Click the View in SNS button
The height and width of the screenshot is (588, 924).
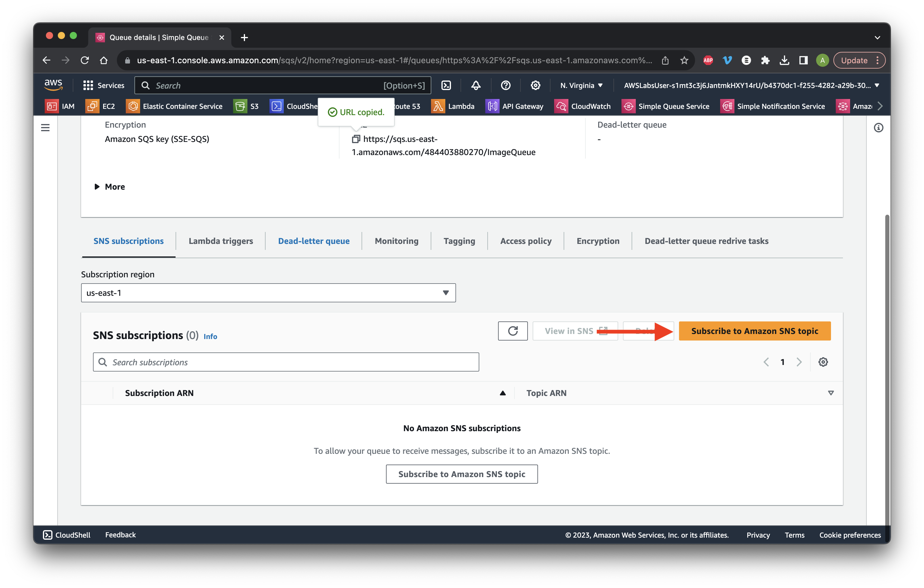(x=575, y=331)
